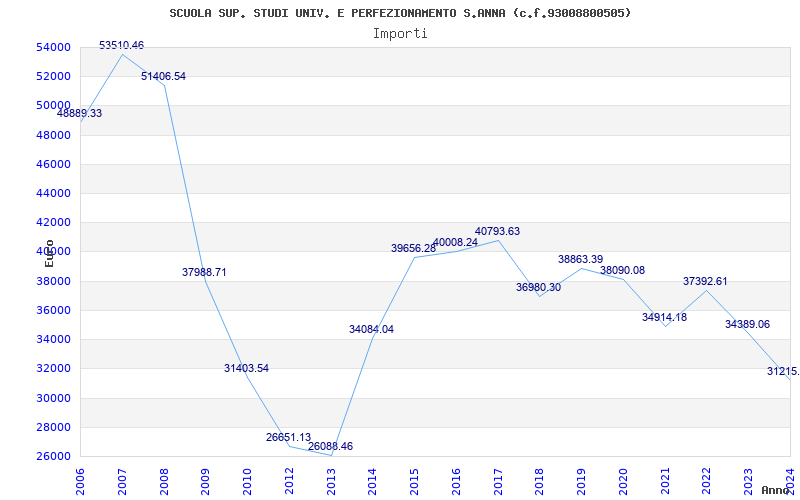Click the 40793.63 data label
The width and height of the screenshot is (800, 500).
click(497, 232)
